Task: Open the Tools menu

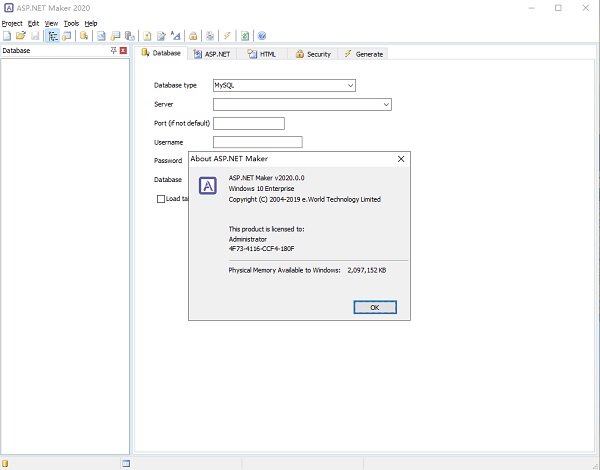Action: click(71, 23)
